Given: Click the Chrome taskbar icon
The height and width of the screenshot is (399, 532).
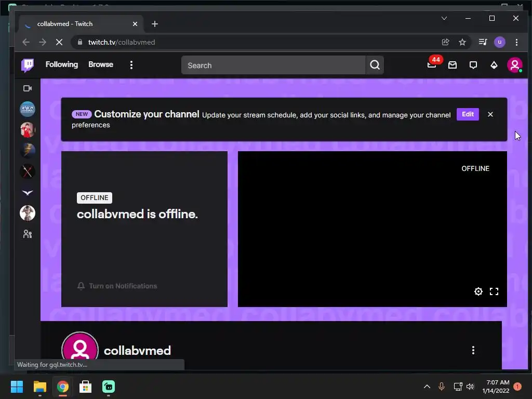Looking at the screenshot, I should [62, 387].
